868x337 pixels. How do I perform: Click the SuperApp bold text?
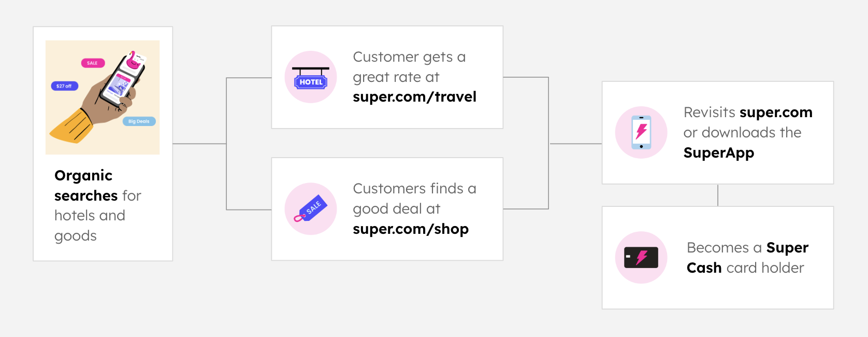(719, 153)
